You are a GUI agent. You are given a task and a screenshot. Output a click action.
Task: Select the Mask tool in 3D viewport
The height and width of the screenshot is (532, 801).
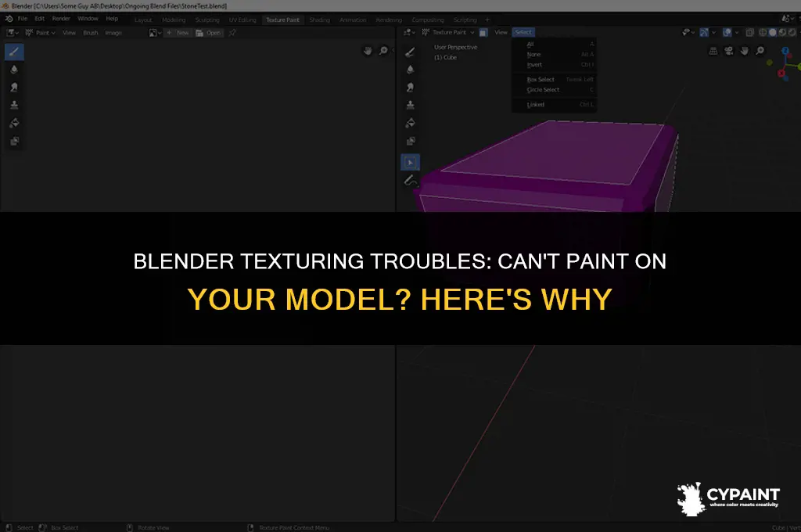410,141
